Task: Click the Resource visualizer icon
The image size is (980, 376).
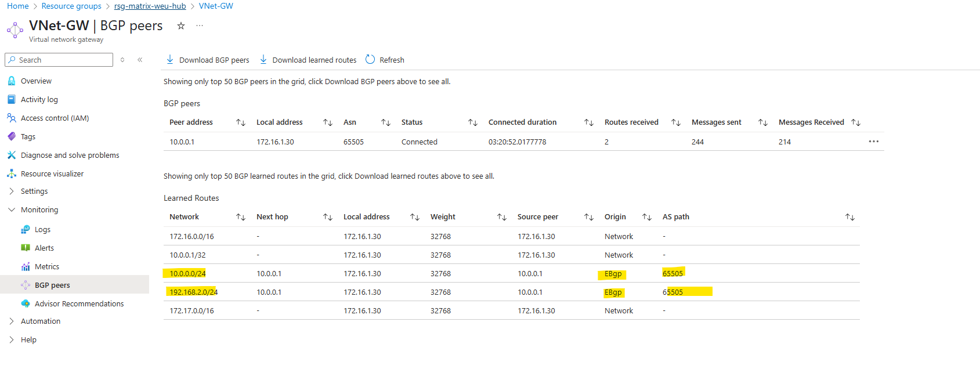Action: [12, 173]
